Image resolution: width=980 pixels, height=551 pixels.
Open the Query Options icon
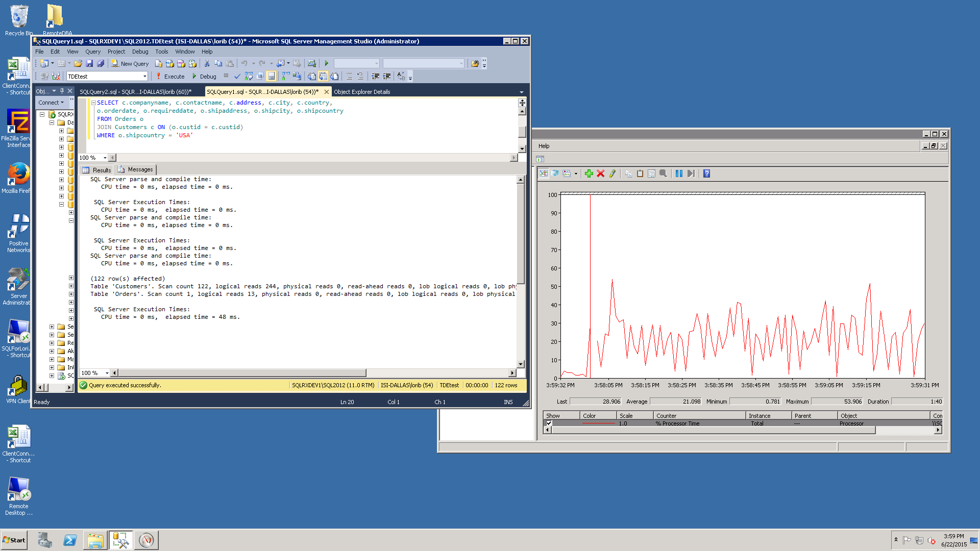click(260, 77)
